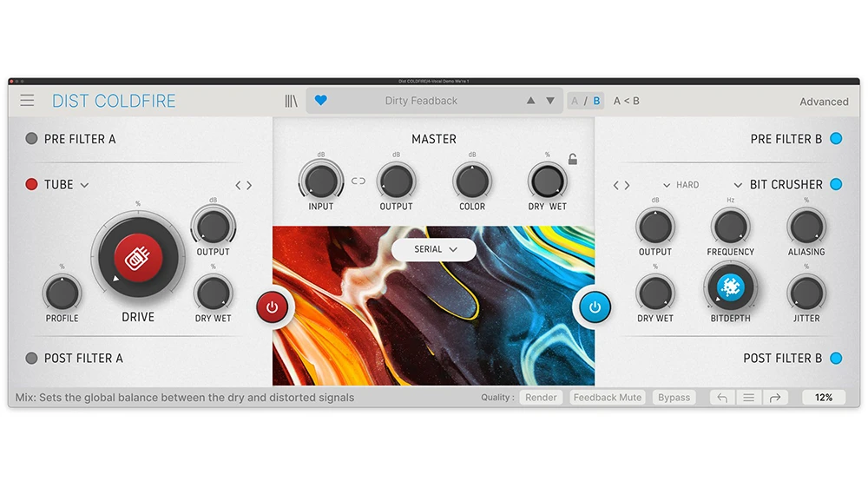The height and width of the screenshot is (488, 868).
Task: Open the Hard mode dropdown
Action: (x=681, y=185)
